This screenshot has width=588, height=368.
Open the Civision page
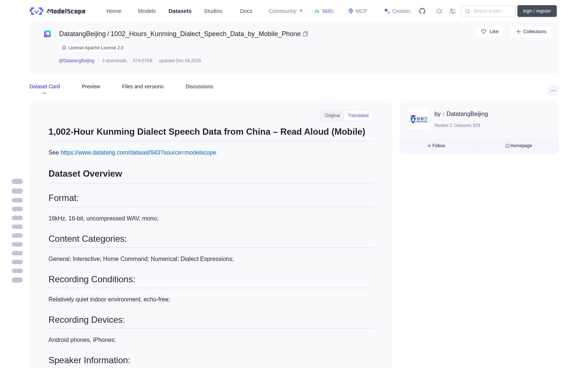(397, 11)
